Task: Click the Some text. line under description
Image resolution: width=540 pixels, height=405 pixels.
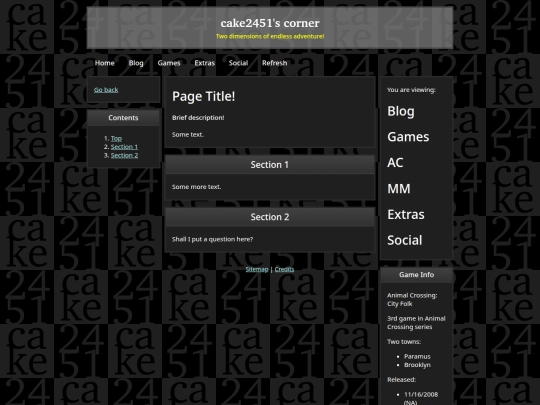Action: tap(188, 135)
